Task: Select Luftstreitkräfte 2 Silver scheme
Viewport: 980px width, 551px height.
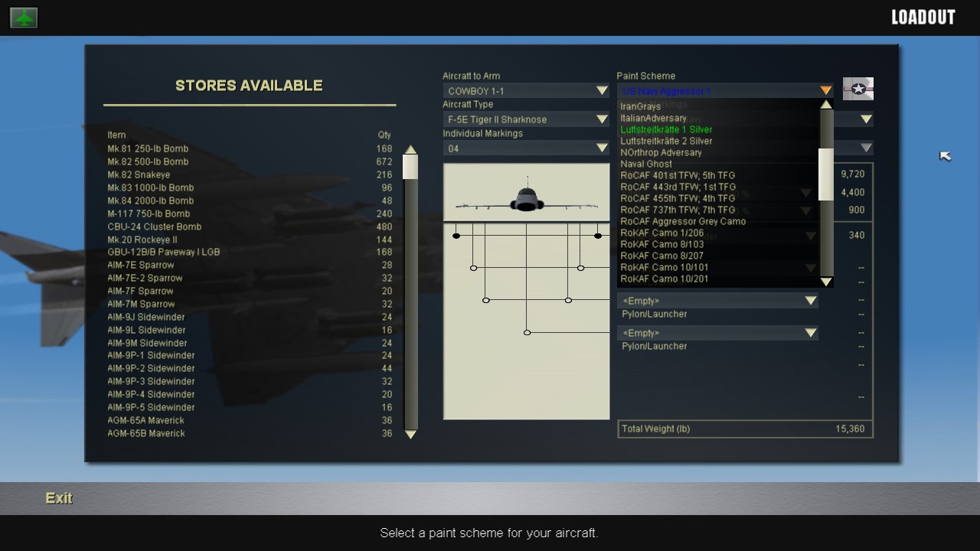Action: pos(666,141)
